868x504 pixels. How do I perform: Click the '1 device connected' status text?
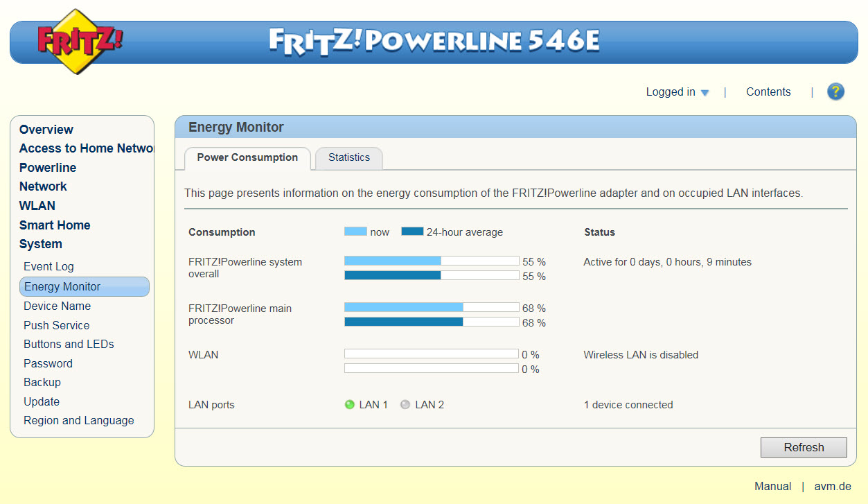[x=628, y=405]
